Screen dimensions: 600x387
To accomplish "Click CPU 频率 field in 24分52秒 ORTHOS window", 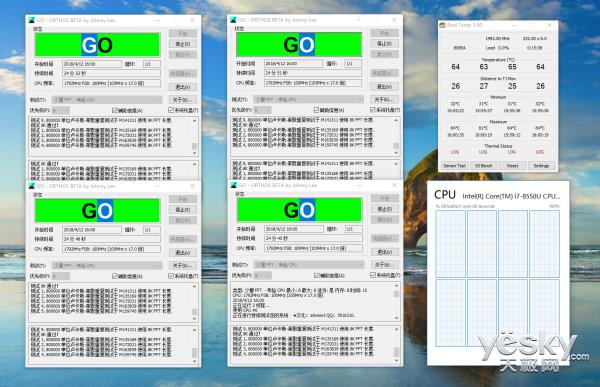I will (111, 83).
